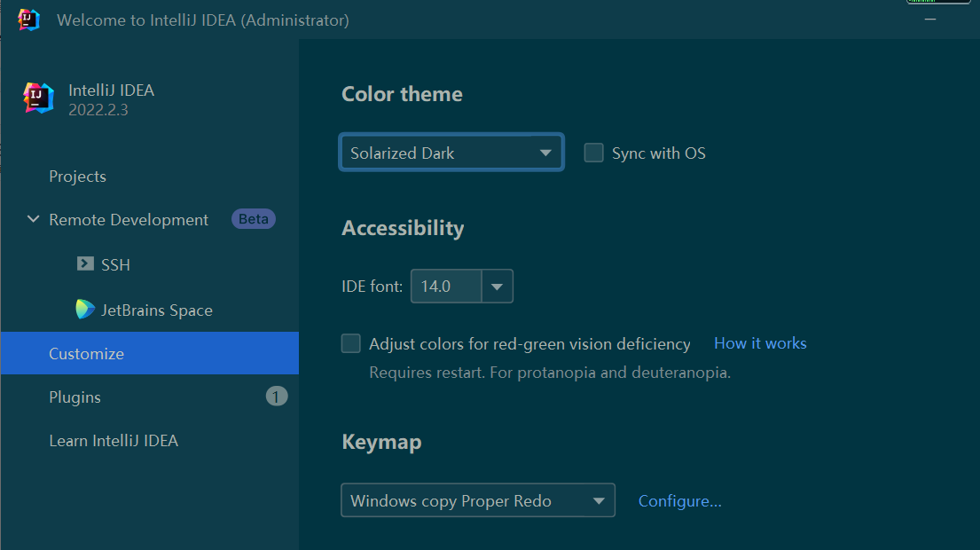Click the Beta badge next to Remote Development

(x=253, y=219)
